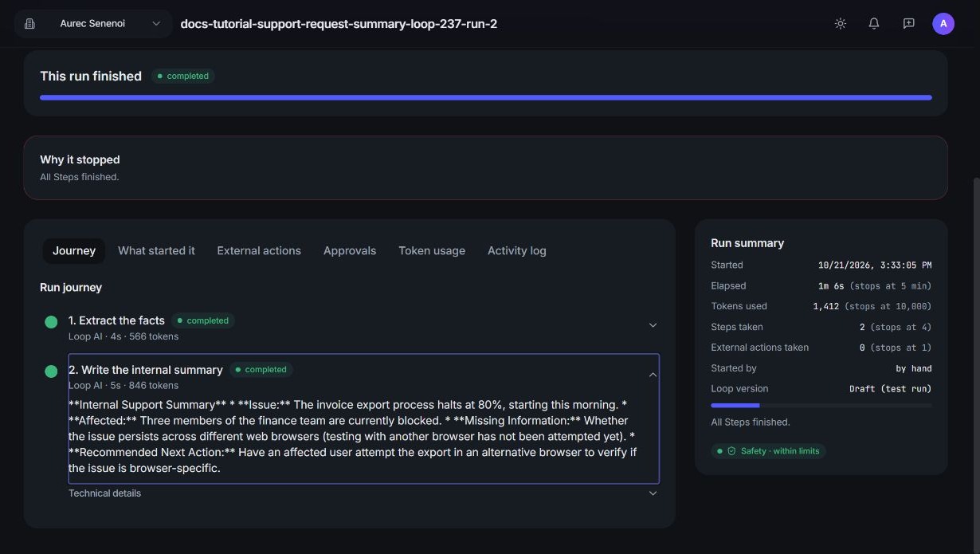Click shield icon in Safety badge
Viewport: 980px width, 554px height.
pos(731,451)
